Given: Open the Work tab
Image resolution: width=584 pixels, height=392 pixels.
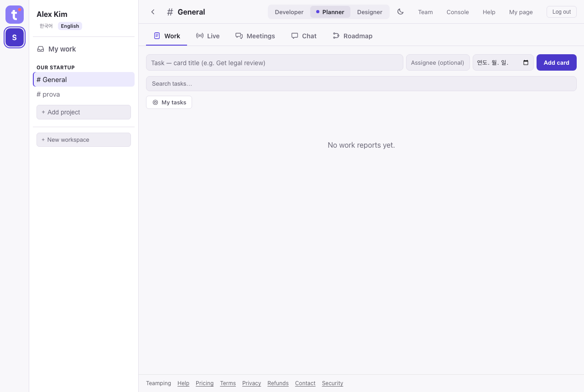Looking at the screenshot, I should [167, 36].
